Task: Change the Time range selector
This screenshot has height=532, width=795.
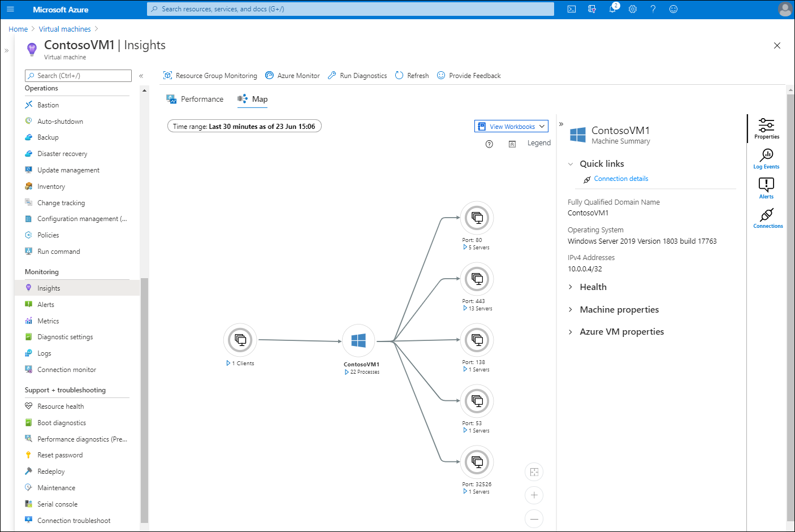Action: coord(244,126)
